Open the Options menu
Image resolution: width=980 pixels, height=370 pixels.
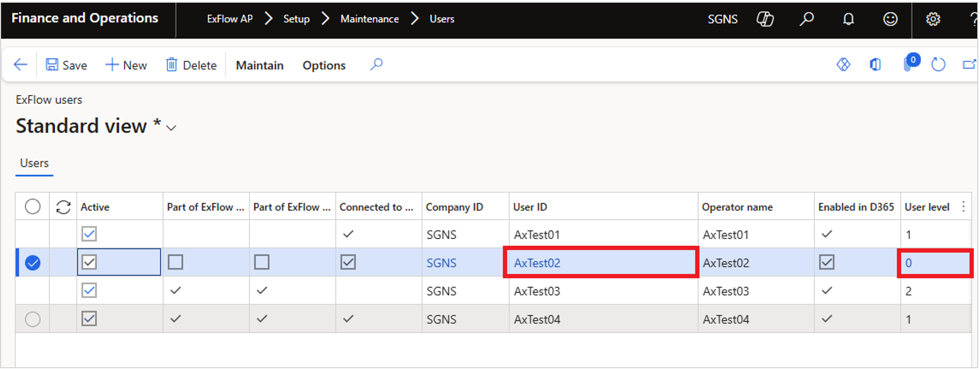324,65
